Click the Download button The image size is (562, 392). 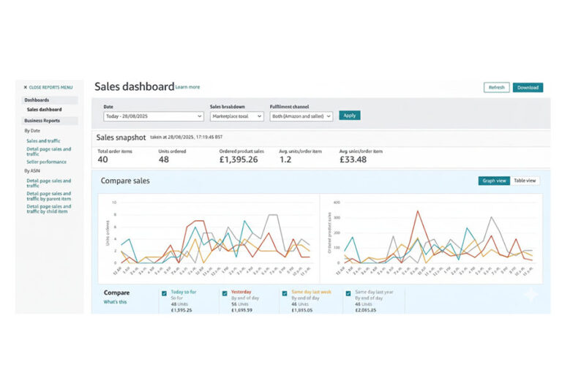point(528,88)
